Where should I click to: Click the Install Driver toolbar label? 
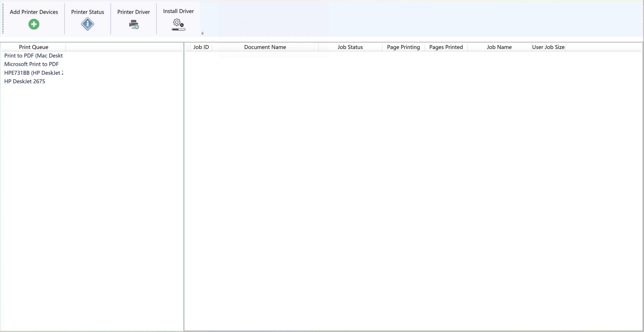click(178, 11)
